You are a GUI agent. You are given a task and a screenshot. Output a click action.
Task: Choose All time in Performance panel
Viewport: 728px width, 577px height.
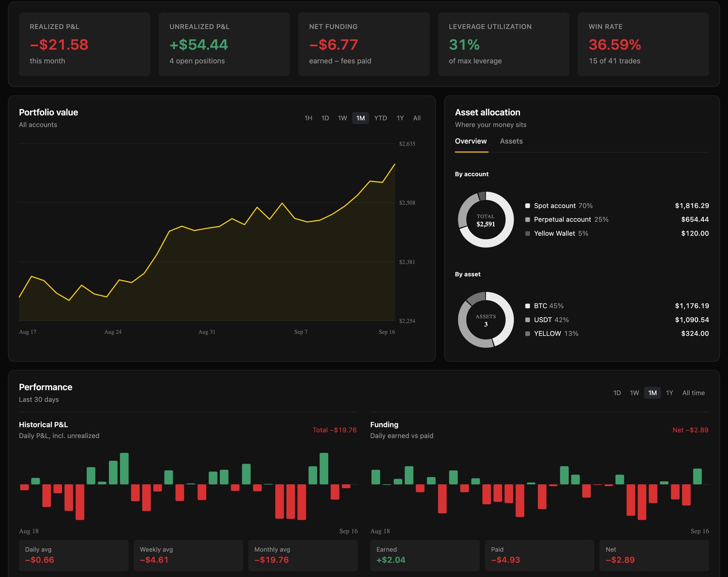pos(693,393)
